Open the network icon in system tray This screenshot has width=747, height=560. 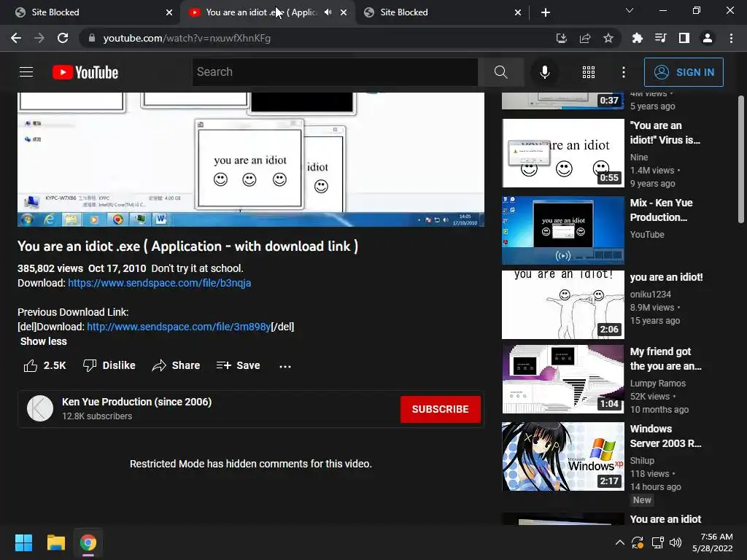(x=657, y=542)
